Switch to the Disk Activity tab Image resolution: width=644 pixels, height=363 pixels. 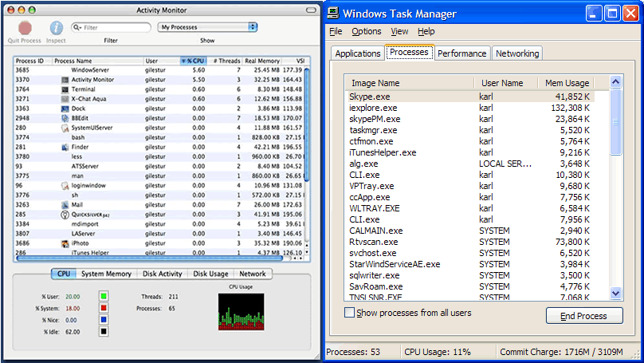coord(163,274)
